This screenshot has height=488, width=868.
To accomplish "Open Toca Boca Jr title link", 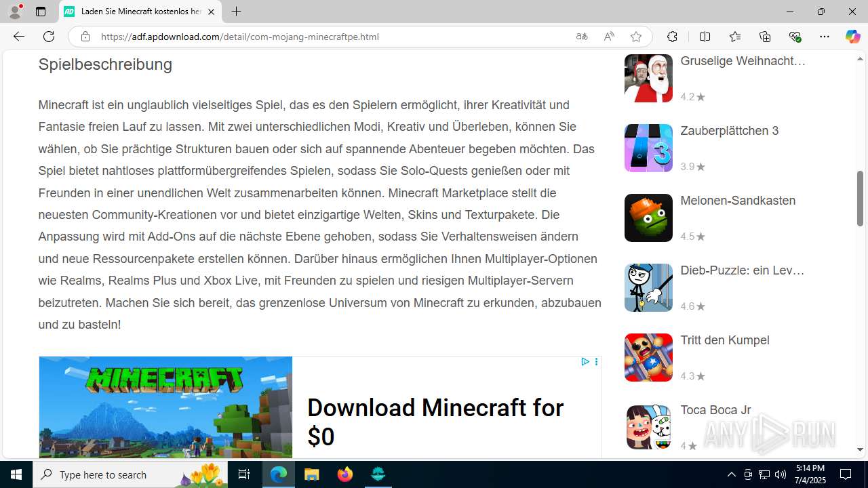I will click(715, 410).
